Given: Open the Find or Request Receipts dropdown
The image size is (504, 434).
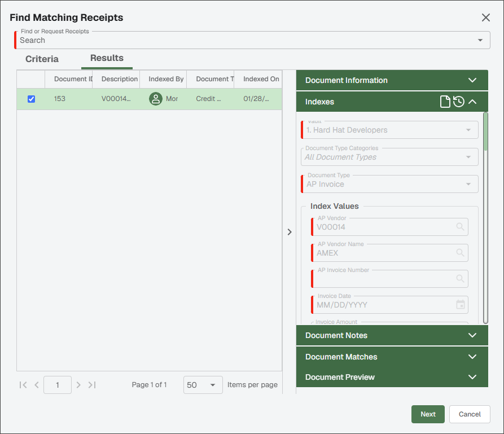Looking at the screenshot, I should pyautogui.click(x=253, y=40).
